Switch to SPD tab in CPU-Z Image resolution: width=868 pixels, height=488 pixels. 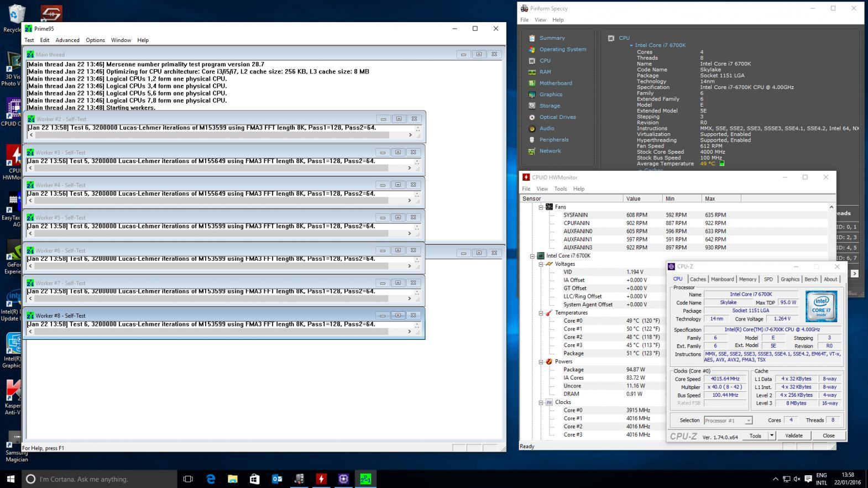(768, 279)
